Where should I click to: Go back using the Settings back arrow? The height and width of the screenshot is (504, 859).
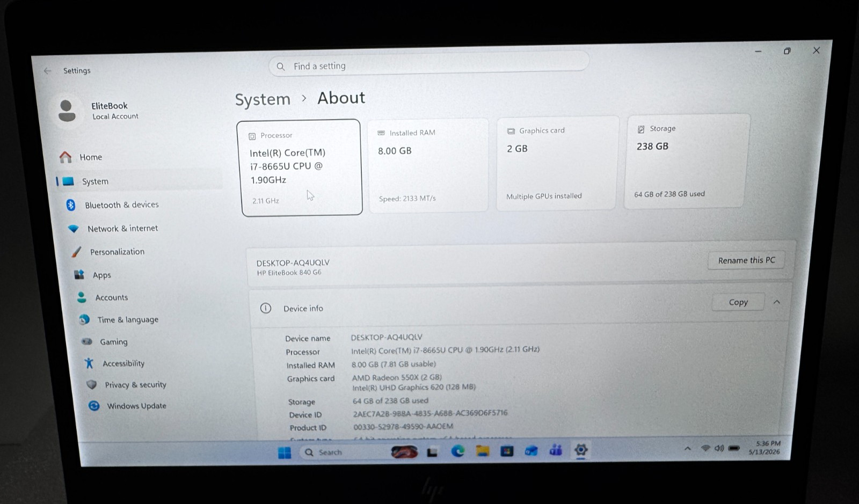click(48, 71)
